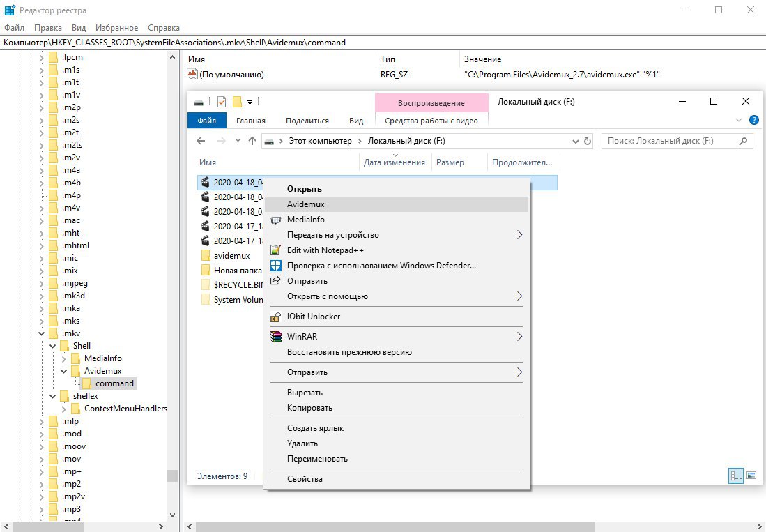The image size is (766, 532).
Task: Click Этот компьютер in the breadcrumb
Action: [x=321, y=141]
